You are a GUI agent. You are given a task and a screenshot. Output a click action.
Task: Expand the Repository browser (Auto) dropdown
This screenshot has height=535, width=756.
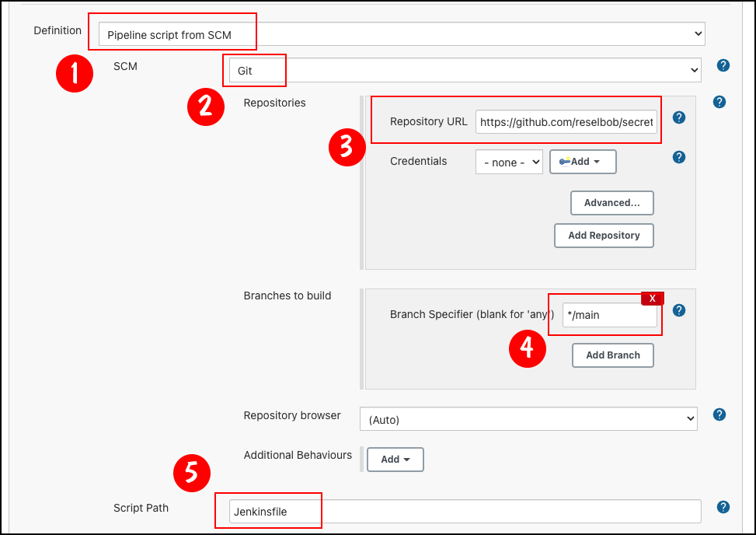point(528,419)
